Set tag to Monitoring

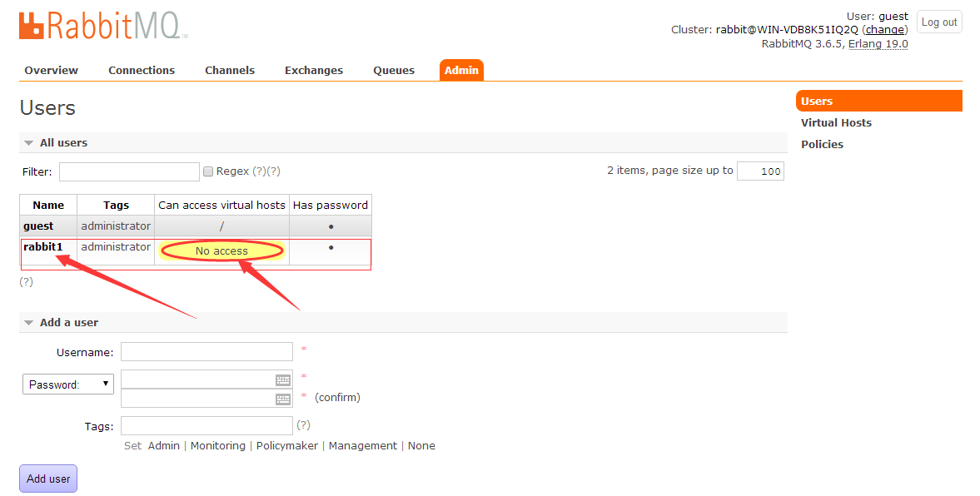[x=218, y=445]
